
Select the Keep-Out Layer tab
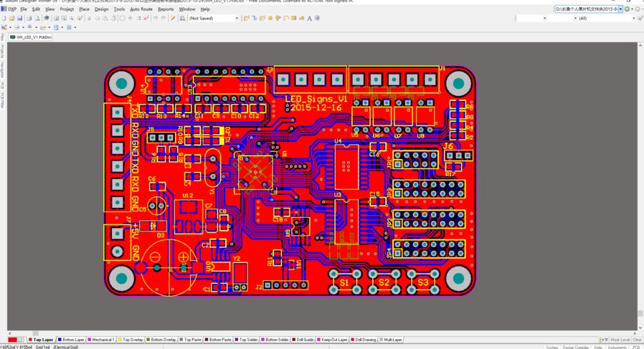coord(333,340)
